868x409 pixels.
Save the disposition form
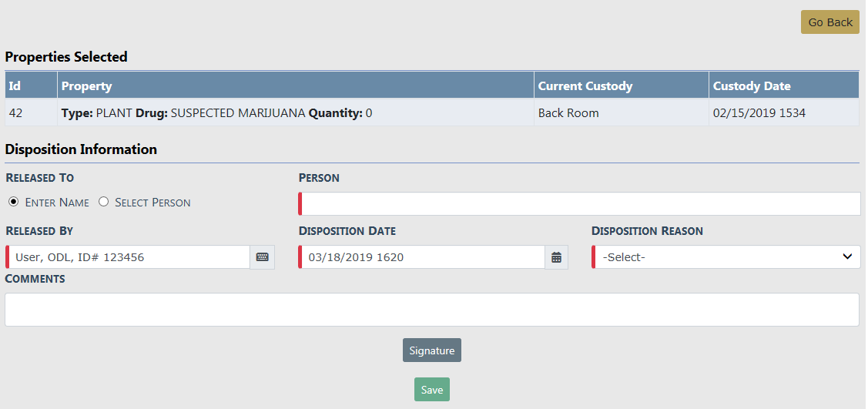click(431, 390)
